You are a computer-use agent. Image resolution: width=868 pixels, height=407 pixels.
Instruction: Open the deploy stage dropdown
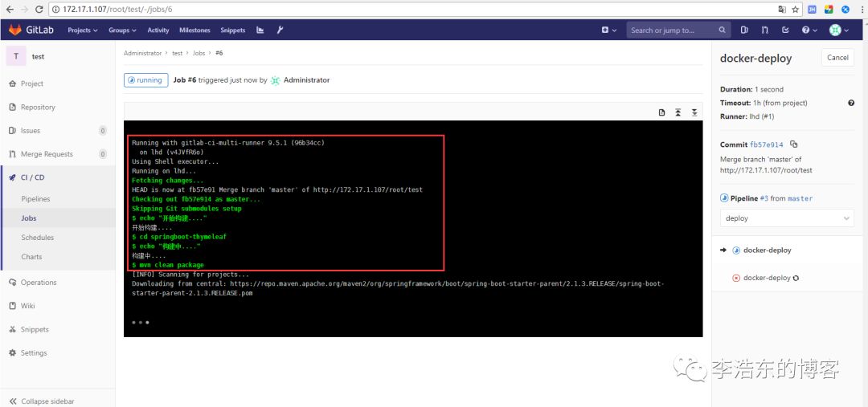(x=787, y=218)
